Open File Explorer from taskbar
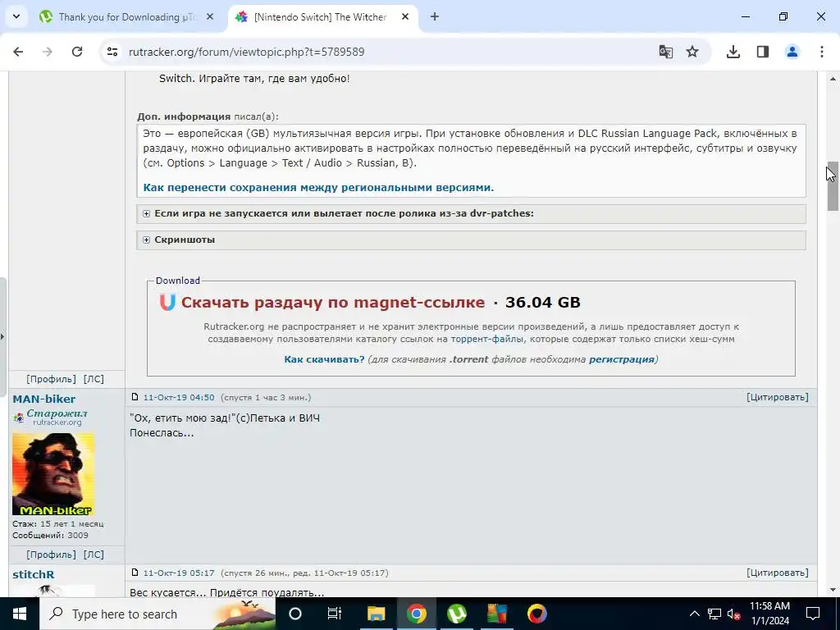The image size is (840, 630). (376, 614)
